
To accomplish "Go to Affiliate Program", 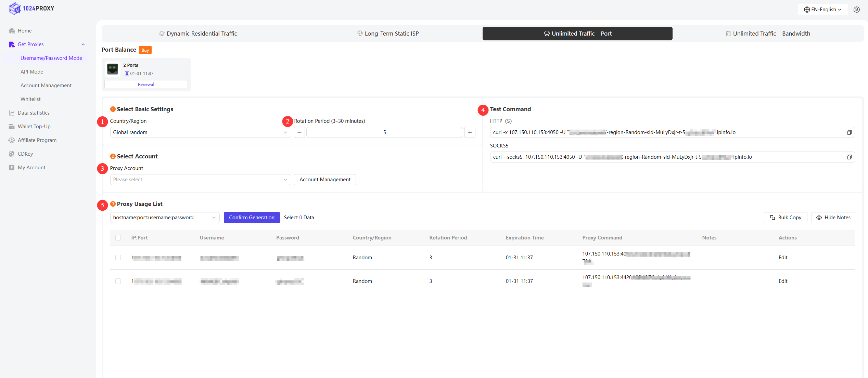I will coord(37,140).
